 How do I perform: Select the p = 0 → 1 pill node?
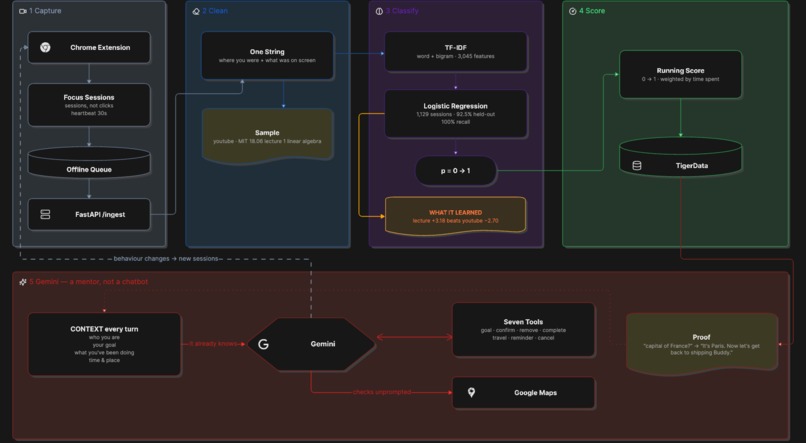(455, 171)
